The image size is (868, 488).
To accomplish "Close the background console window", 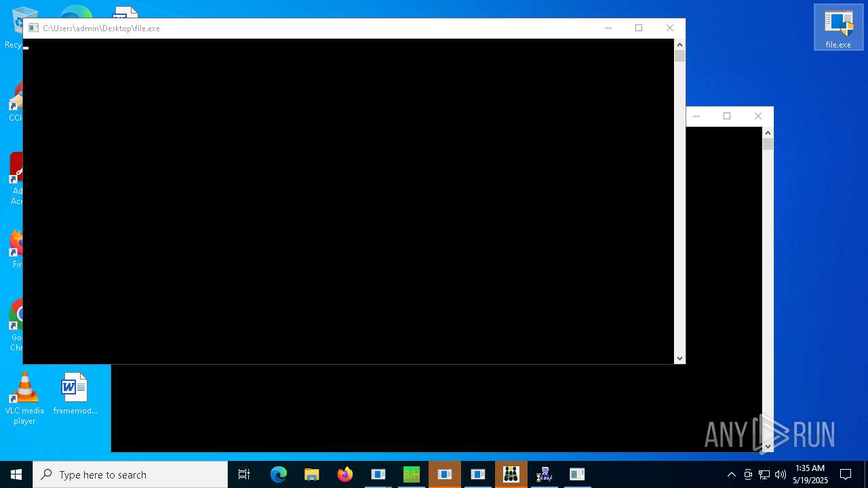I will point(758,116).
